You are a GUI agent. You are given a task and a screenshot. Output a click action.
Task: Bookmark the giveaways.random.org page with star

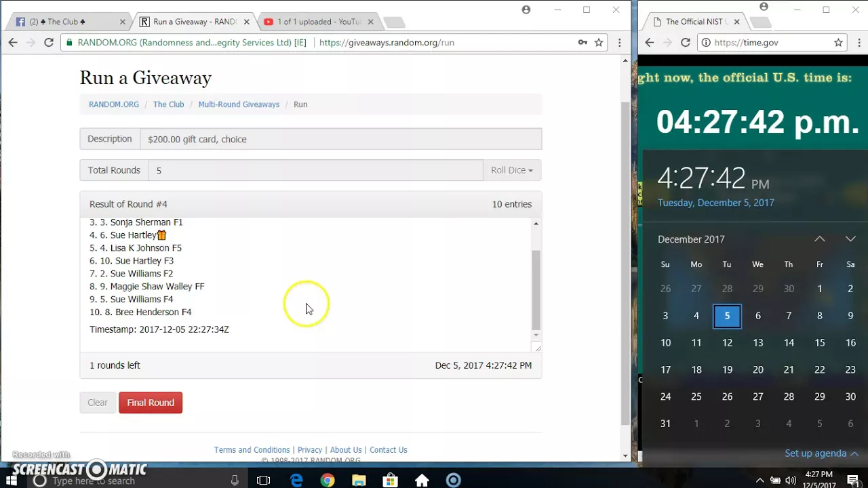[599, 42]
